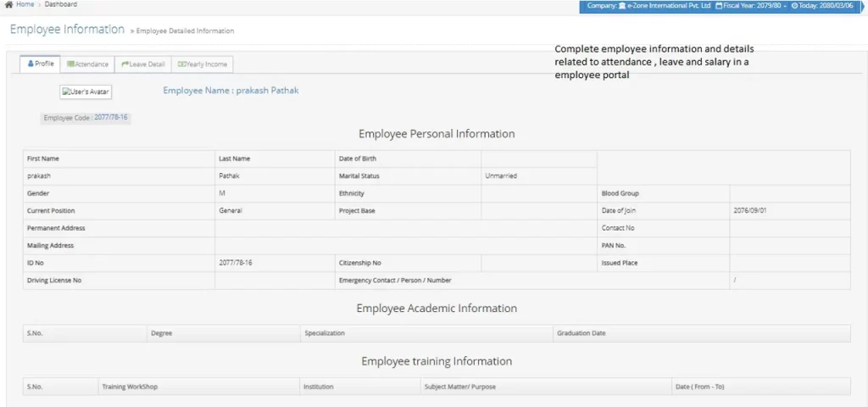Go to Home via breadcrumb link
The height and width of the screenshot is (407, 868).
coord(24,4)
